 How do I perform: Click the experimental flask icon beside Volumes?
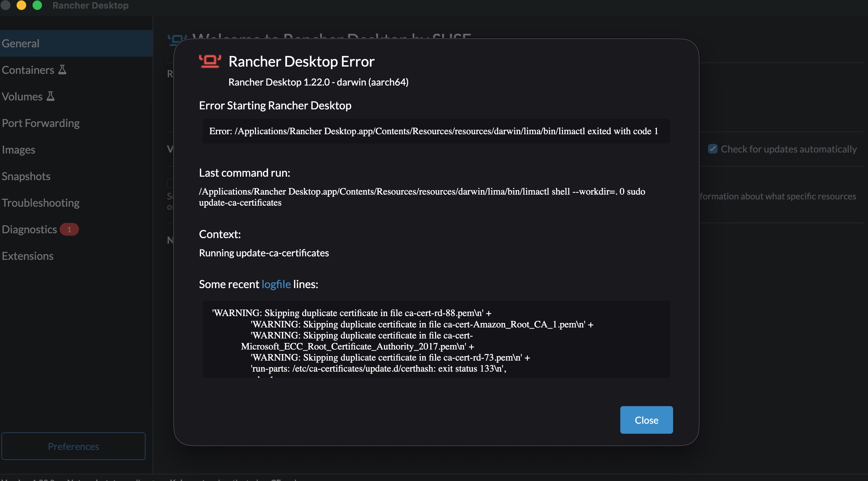[x=50, y=96]
